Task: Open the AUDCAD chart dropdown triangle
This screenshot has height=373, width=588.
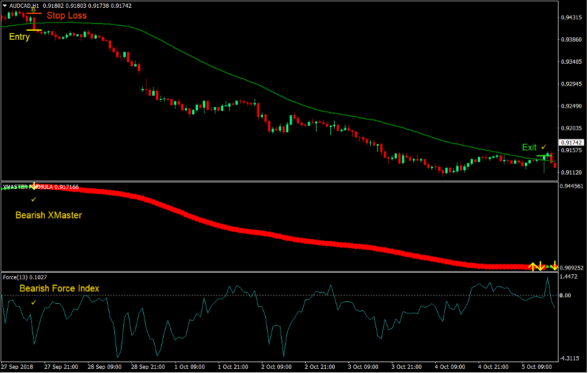Action: 4,5
